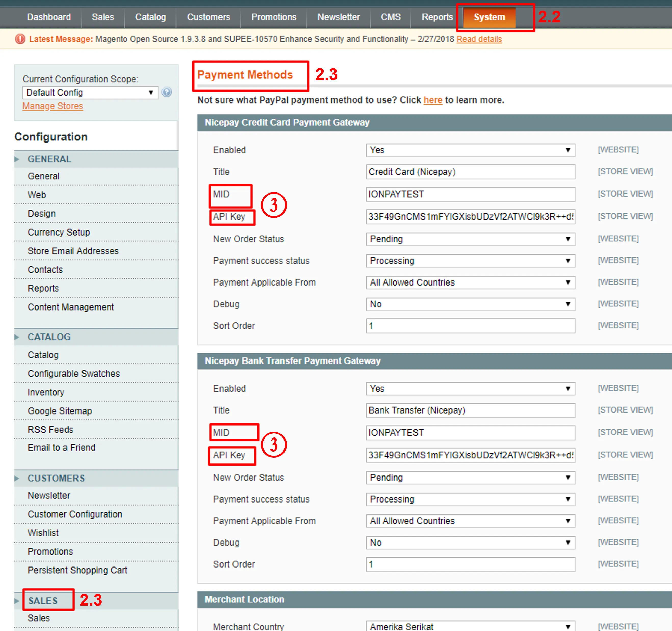Open the Reports top menu

(x=437, y=17)
